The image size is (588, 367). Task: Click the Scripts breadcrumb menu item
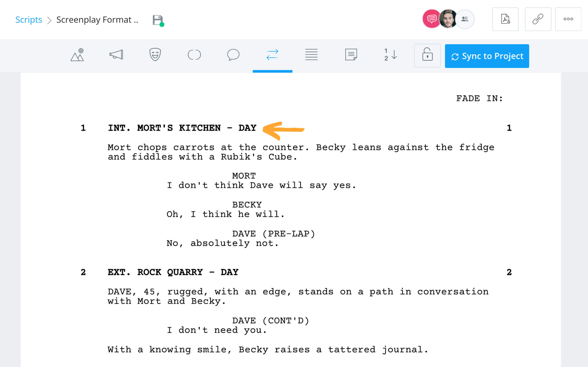pos(28,19)
